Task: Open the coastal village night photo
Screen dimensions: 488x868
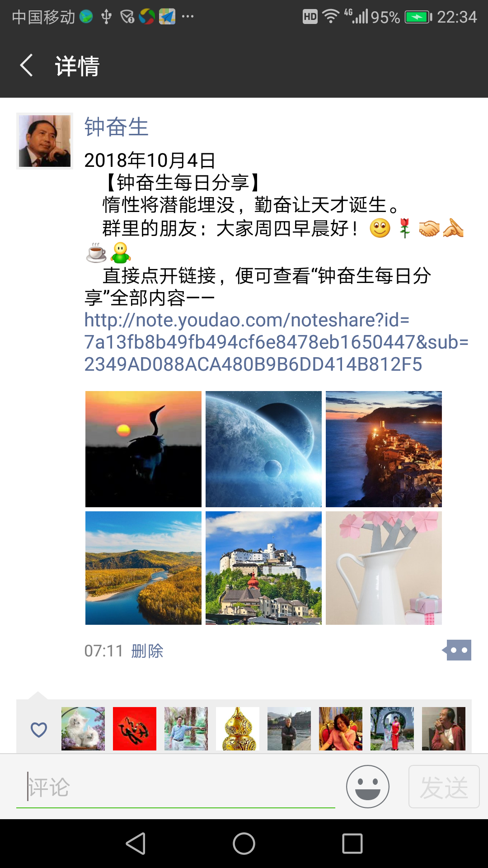Action: coord(384,449)
